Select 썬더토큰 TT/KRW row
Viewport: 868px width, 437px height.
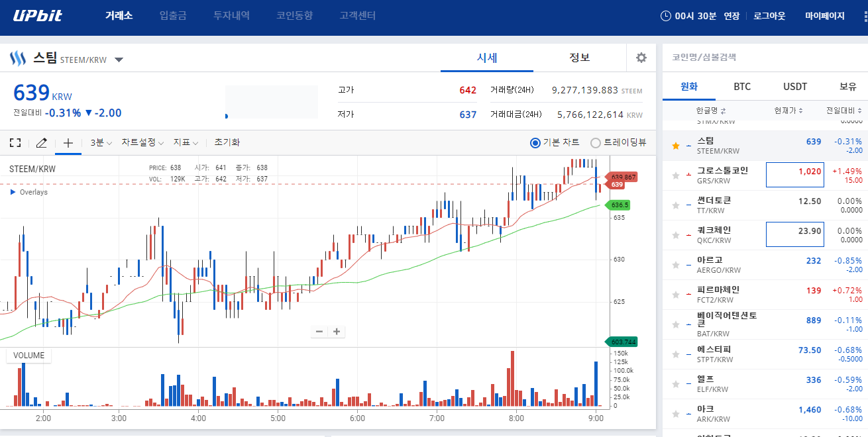point(765,205)
